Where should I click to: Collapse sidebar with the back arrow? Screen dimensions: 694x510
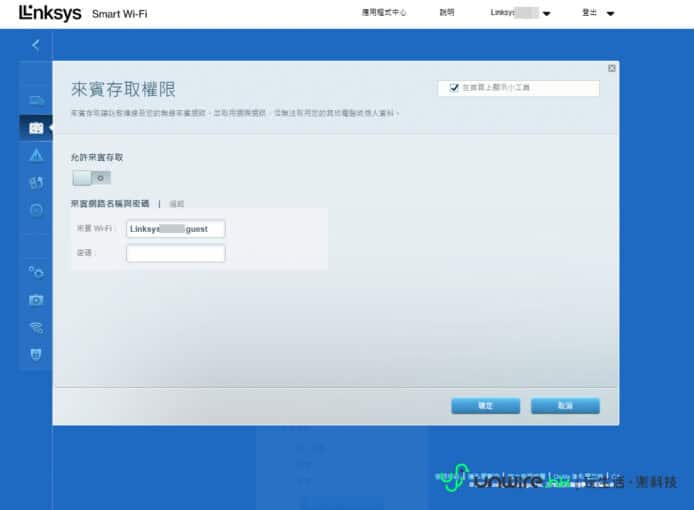(x=36, y=45)
